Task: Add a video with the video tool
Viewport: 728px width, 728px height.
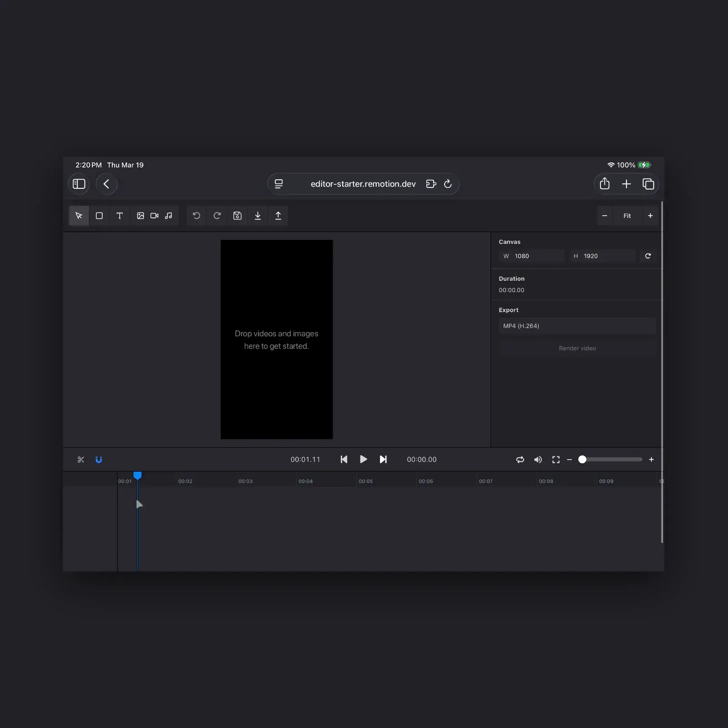Action: click(154, 216)
